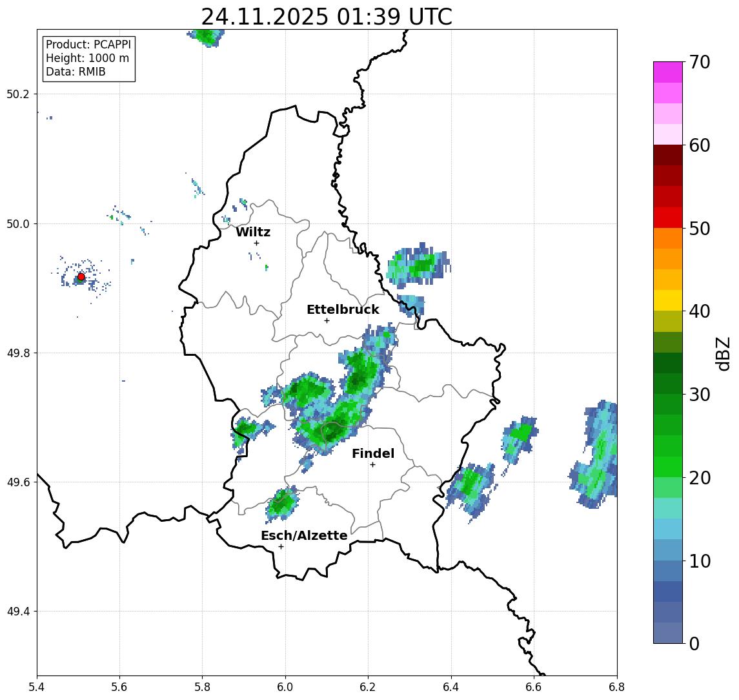Click the latitude label 49.6
The image size is (739, 700).
(17, 482)
